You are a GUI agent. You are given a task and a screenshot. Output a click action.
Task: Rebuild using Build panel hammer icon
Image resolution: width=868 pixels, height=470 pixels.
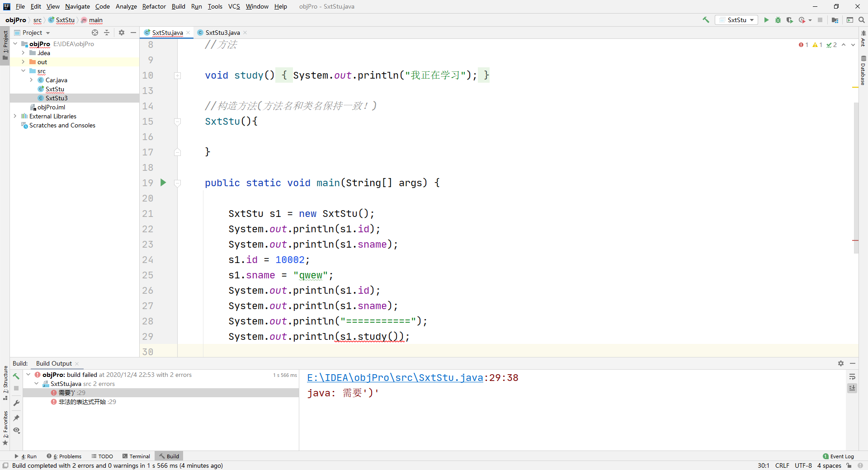coord(16,376)
